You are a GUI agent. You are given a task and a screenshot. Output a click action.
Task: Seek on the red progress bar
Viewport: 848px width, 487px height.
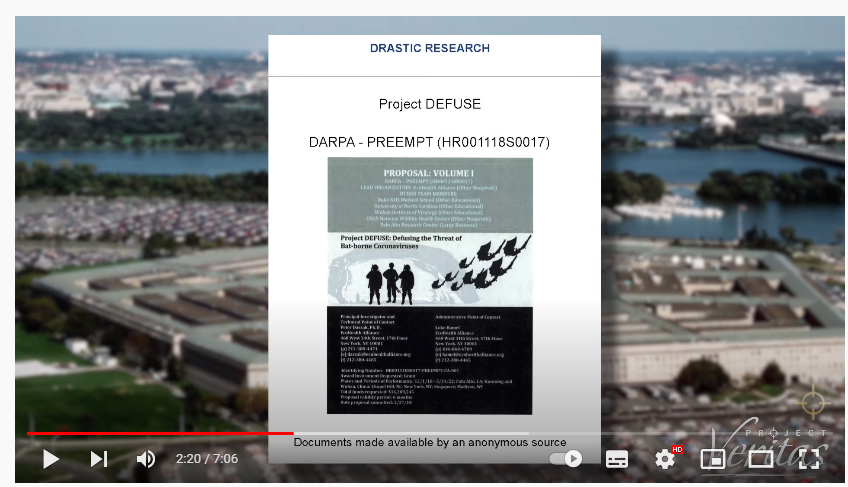tap(160, 433)
